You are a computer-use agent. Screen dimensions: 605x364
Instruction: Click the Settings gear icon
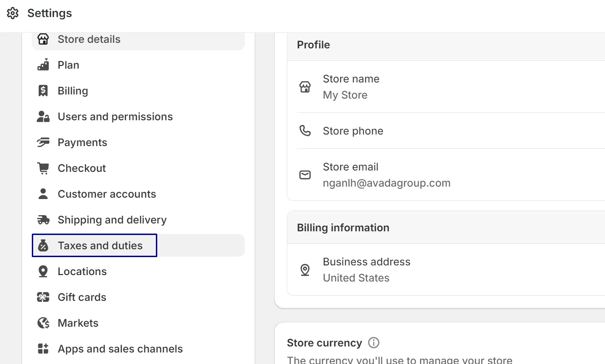coord(13,13)
